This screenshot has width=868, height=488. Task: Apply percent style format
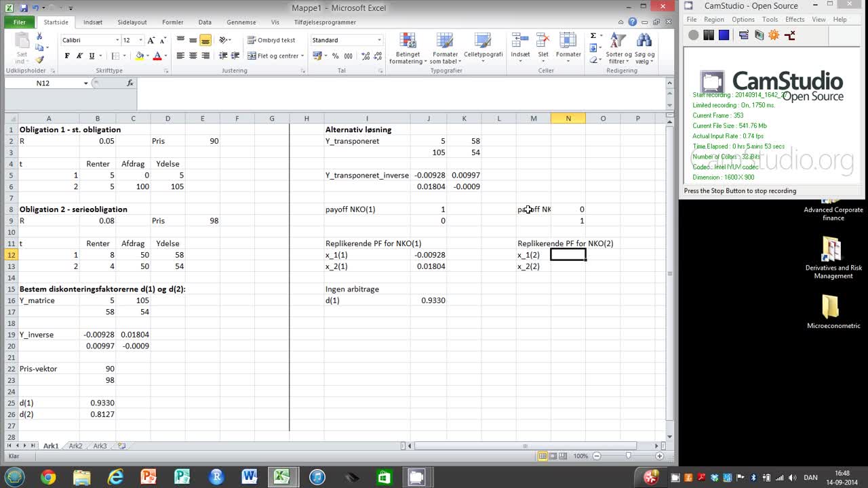(x=335, y=56)
